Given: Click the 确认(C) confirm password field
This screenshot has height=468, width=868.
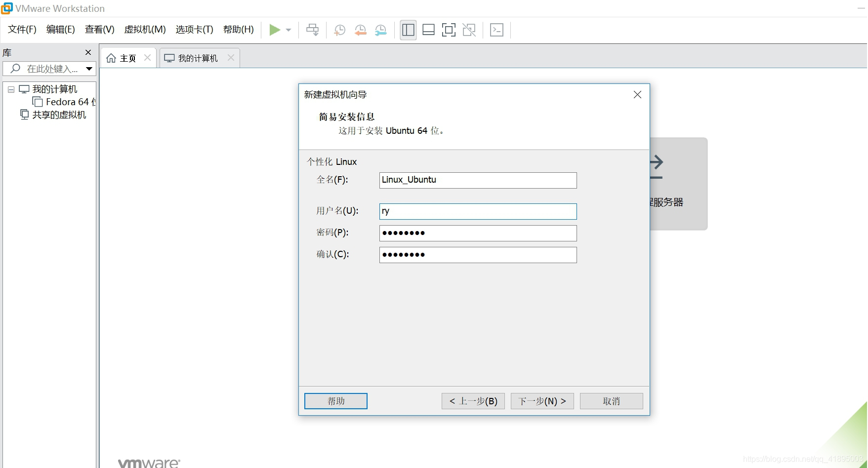Looking at the screenshot, I should pyautogui.click(x=478, y=255).
